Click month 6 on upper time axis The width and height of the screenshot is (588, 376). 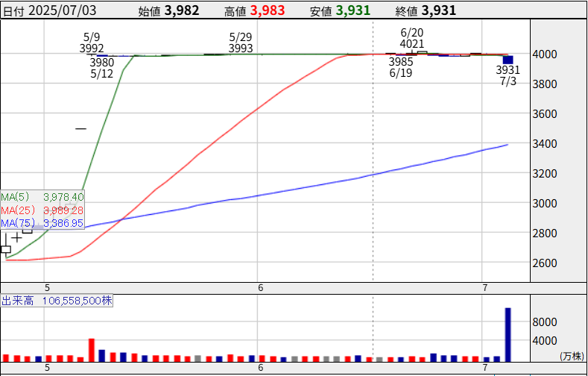(x=261, y=288)
